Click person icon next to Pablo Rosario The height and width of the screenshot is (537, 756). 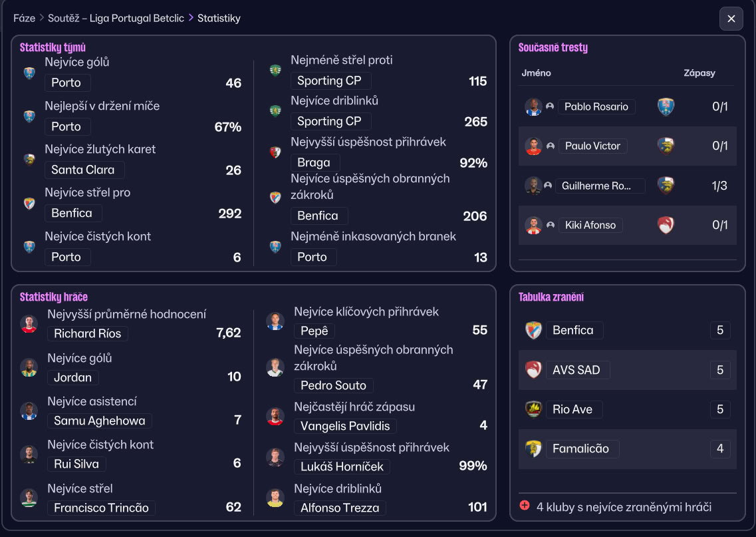tap(550, 106)
